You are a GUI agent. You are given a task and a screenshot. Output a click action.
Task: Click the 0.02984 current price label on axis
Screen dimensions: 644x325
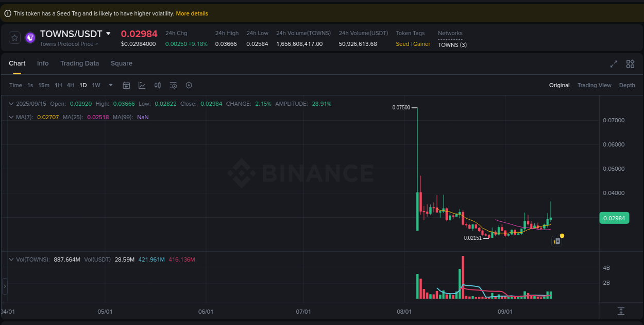(x=614, y=218)
